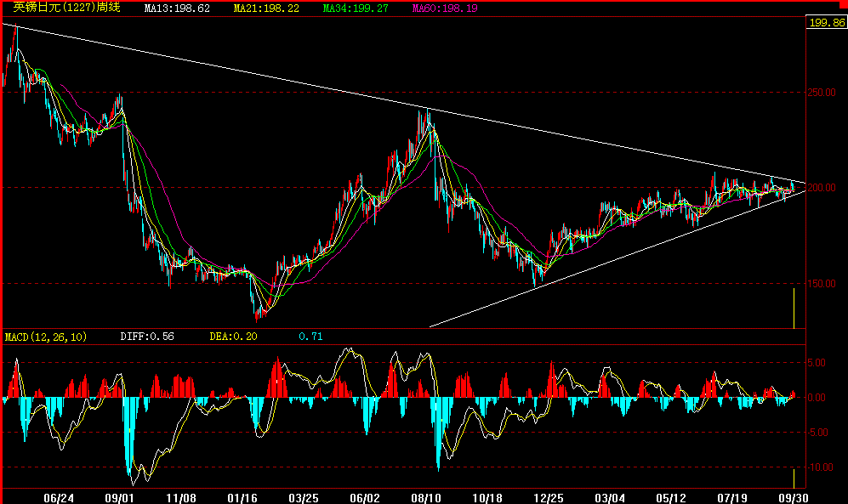Select the MA34:199.27 indicator label
This screenshot has height=504, width=848.
click(x=356, y=8)
